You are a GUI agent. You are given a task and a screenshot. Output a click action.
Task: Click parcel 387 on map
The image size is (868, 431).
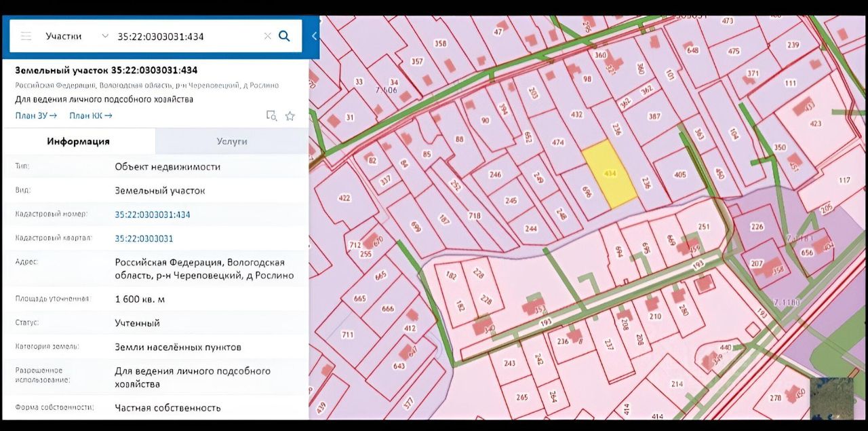[x=654, y=116]
